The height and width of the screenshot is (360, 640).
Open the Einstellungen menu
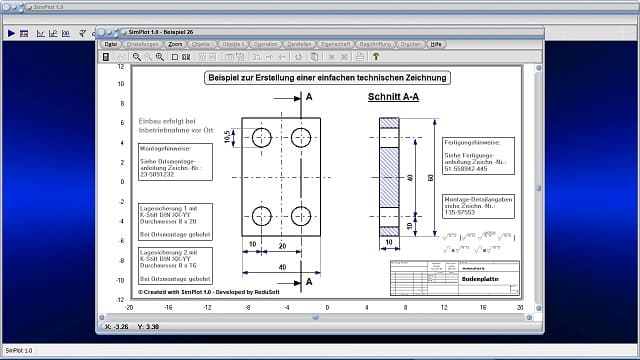(142, 44)
